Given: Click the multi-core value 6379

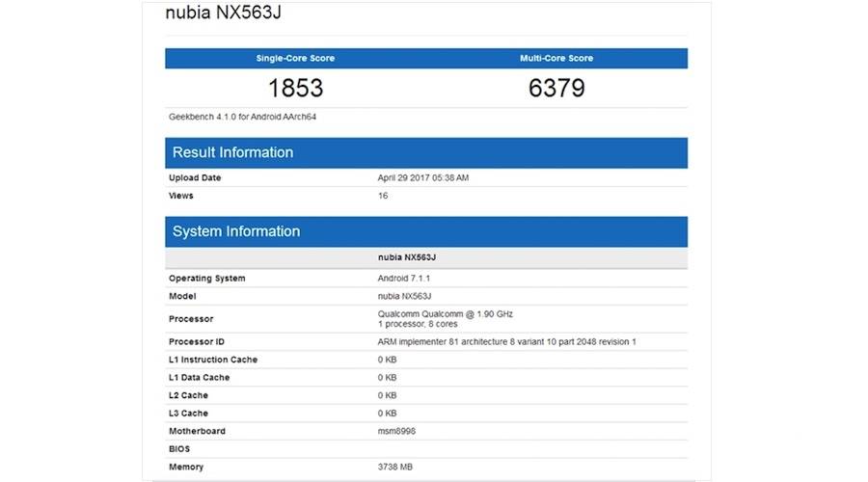Looking at the screenshot, I should [556, 88].
